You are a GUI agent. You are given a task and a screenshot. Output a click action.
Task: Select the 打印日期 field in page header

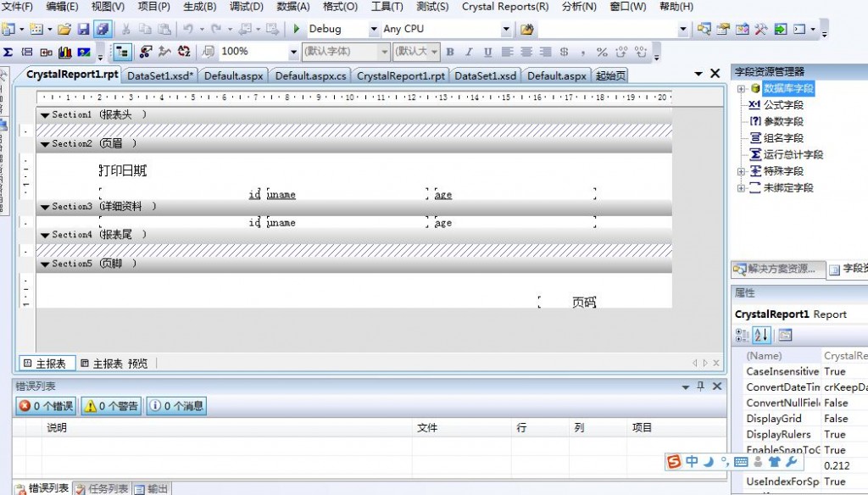pos(124,170)
